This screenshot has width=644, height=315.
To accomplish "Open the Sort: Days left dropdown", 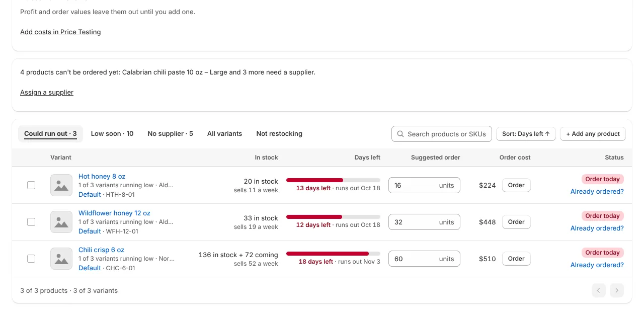I will click(x=526, y=134).
